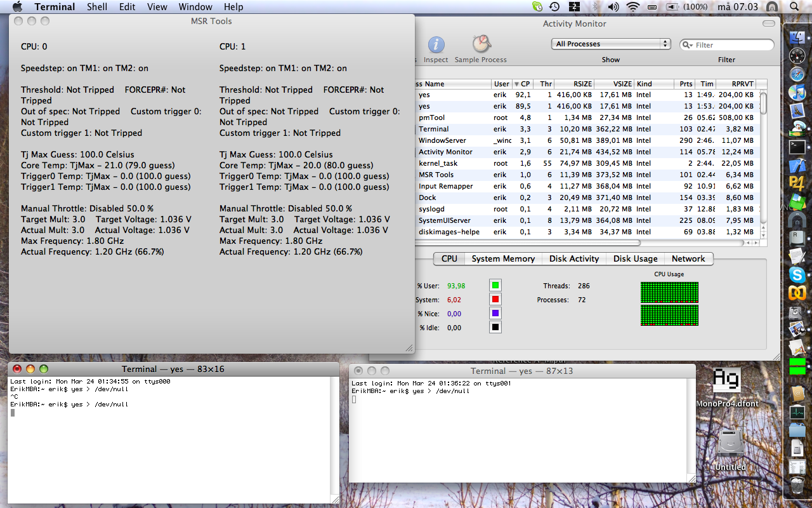Viewport: 812px width, 508px height.
Task: Click the Terminal icon in the Dock
Action: [x=797, y=147]
